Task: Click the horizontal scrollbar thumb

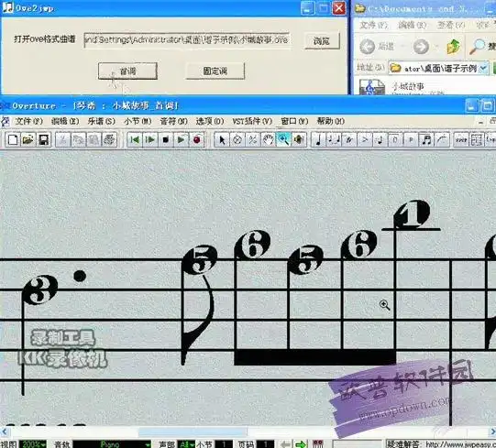Action: point(193,432)
